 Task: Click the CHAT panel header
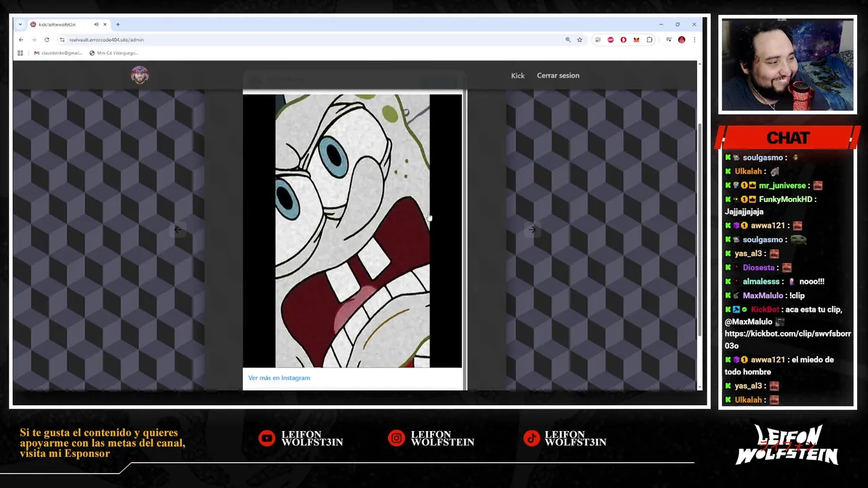pyautogui.click(x=787, y=138)
